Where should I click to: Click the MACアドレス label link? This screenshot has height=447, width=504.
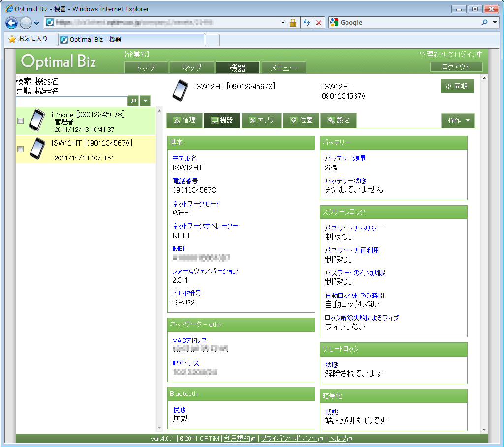pyautogui.click(x=189, y=341)
